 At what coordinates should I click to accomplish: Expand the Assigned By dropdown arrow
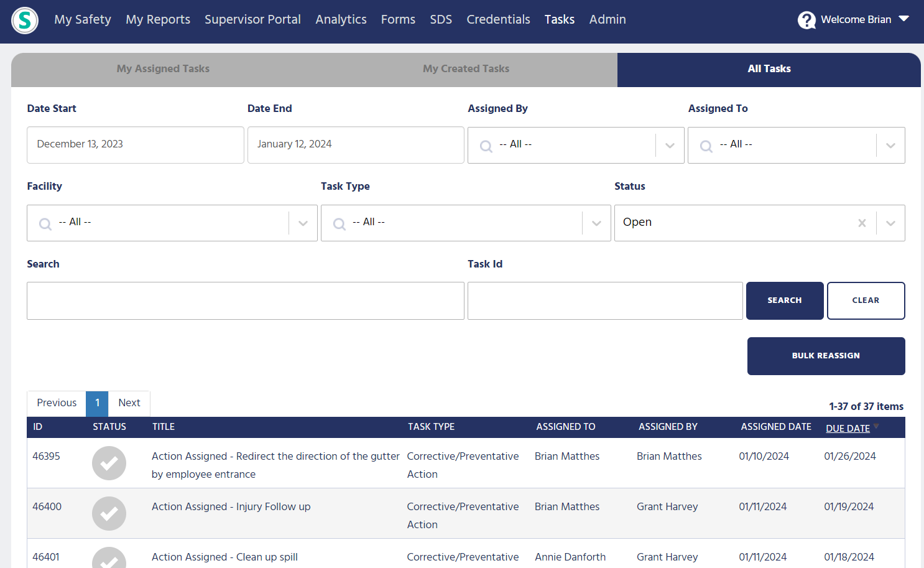tap(670, 146)
